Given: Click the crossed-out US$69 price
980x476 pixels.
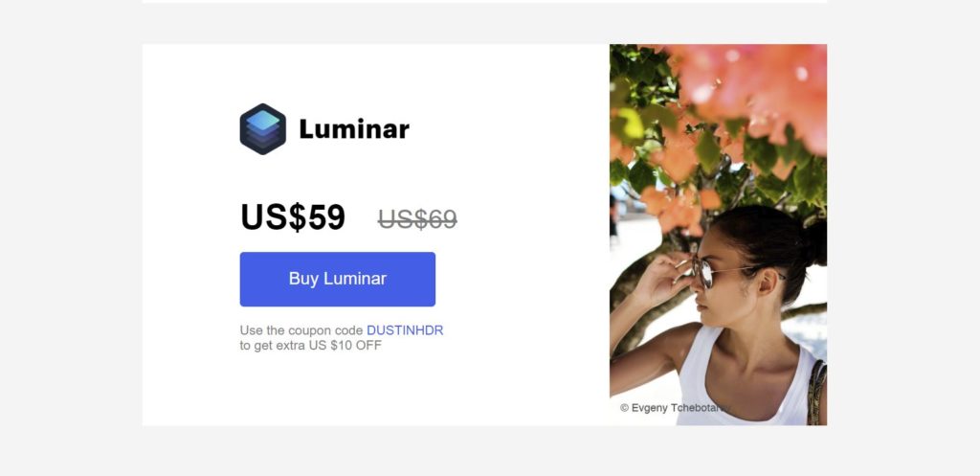Looking at the screenshot, I should tap(417, 219).
